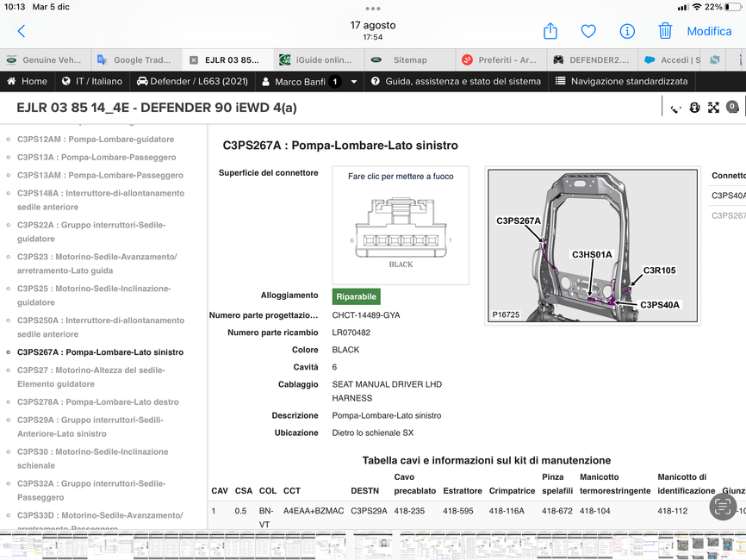Open the three-dot multitasking menu at top
Screen dimensions: 746x560
pyautogui.click(x=373, y=9)
